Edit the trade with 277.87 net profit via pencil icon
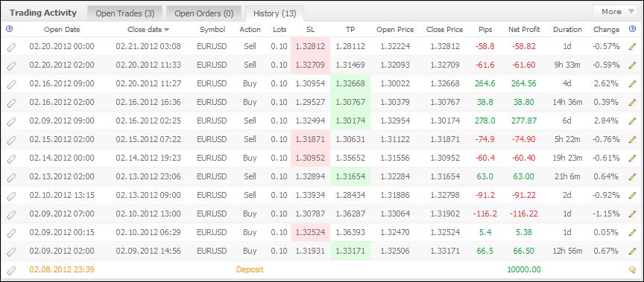Viewport: 644px width, 282px height. [x=632, y=121]
